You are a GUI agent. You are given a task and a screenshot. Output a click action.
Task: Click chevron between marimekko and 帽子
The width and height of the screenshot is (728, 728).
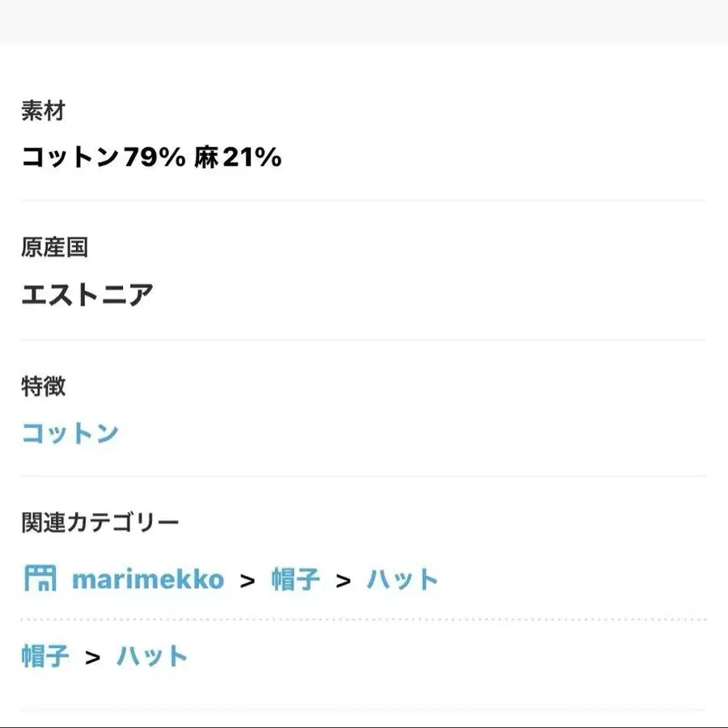(248, 580)
